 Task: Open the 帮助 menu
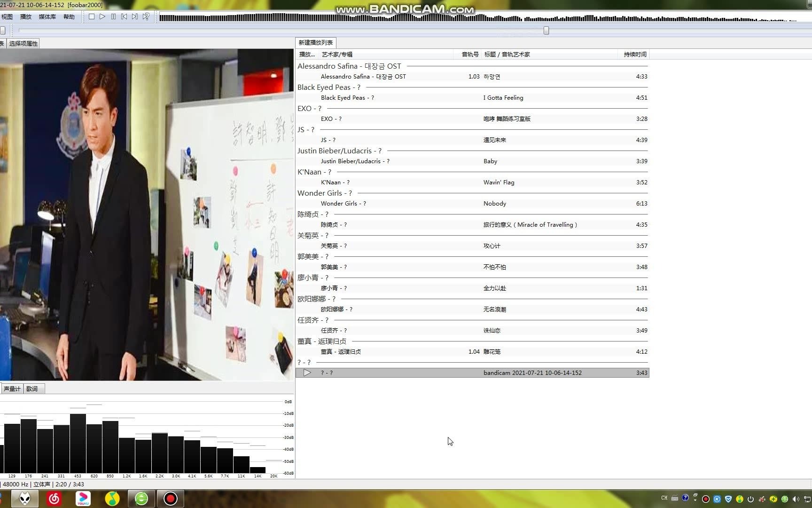[x=69, y=16]
